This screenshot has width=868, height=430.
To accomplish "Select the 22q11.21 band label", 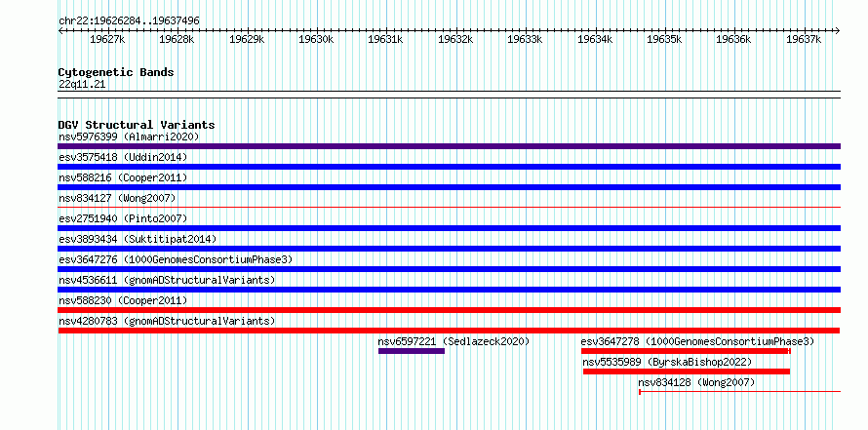I will 82,85.
